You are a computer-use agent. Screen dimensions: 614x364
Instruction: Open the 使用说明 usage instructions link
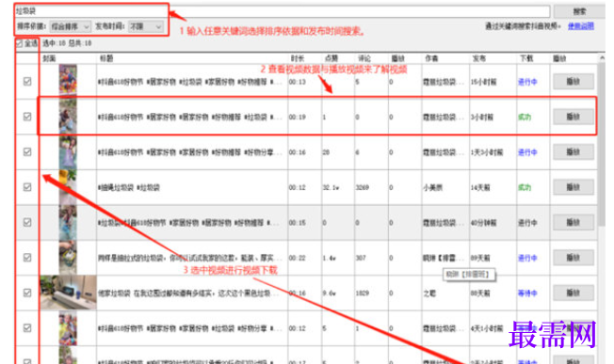(x=581, y=26)
